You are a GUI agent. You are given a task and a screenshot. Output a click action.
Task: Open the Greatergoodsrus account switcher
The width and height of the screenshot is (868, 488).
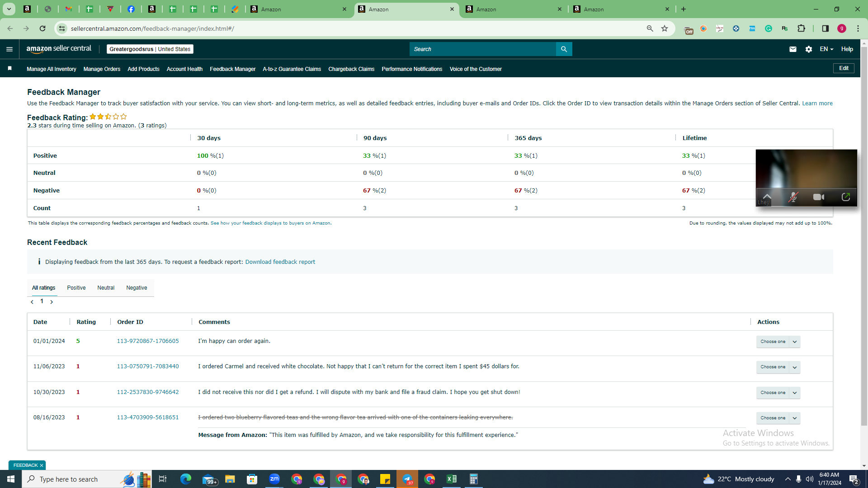click(x=150, y=49)
